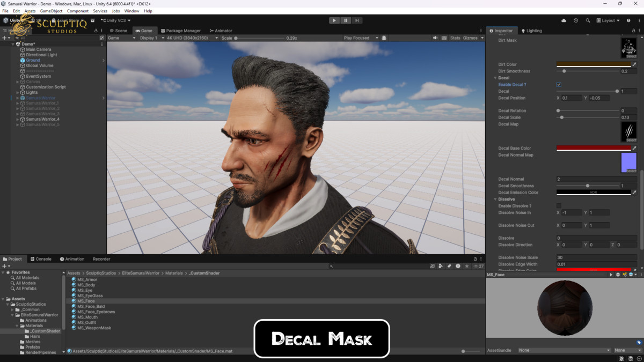The width and height of the screenshot is (644, 362).
Task: Switch to the Animator tab
Action: tap(221, 31)
